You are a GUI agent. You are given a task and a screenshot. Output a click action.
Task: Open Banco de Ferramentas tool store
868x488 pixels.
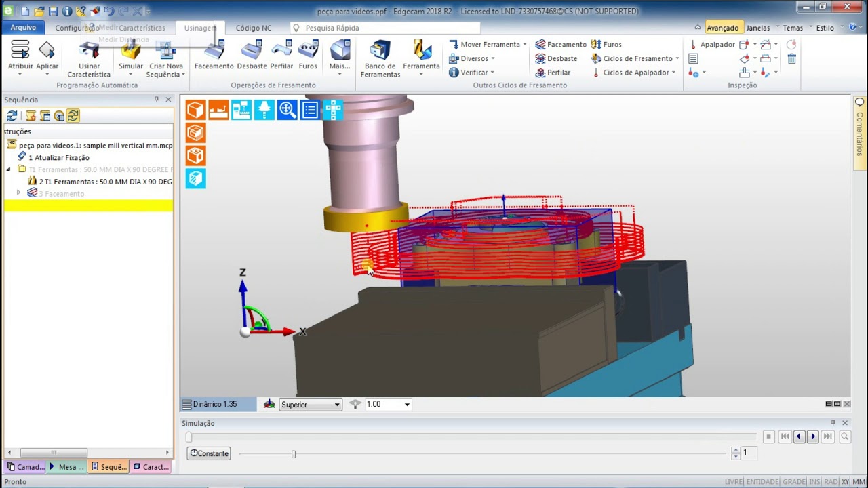click(x=380, y=58)
